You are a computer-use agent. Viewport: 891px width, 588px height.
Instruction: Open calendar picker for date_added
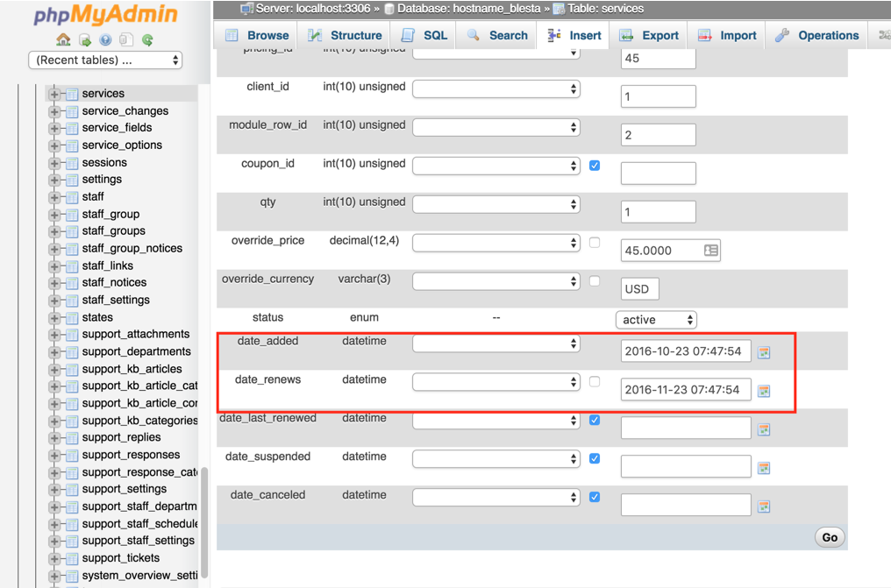[x=764, y=352]
